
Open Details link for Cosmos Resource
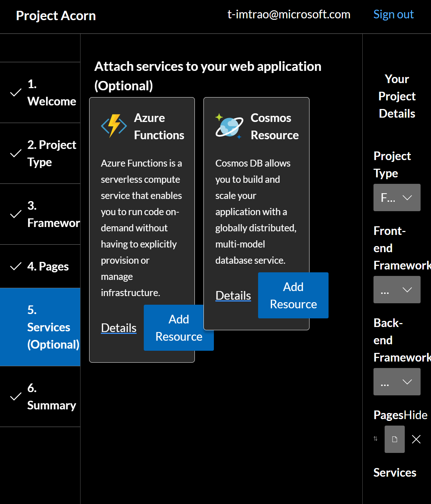[x=233, y=295]
